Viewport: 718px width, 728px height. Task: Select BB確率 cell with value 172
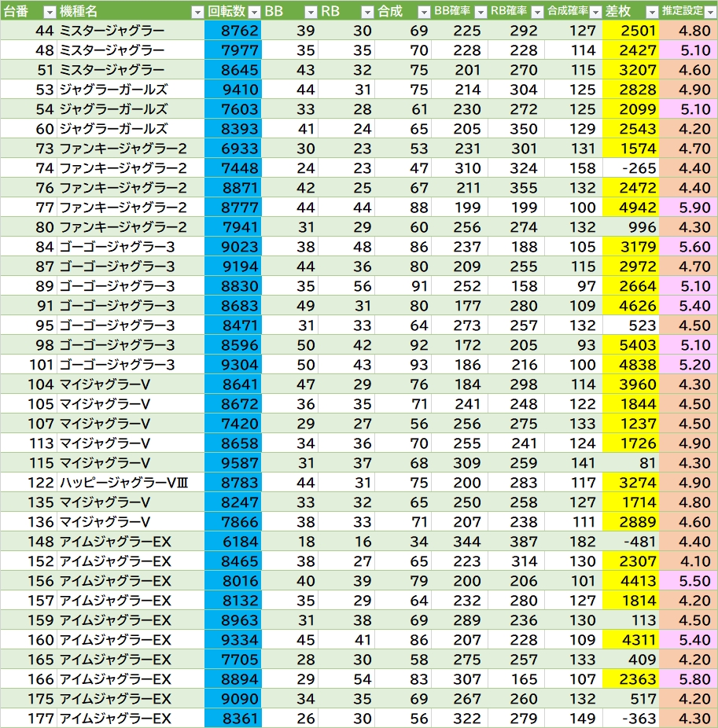click(x=460, y=344)
